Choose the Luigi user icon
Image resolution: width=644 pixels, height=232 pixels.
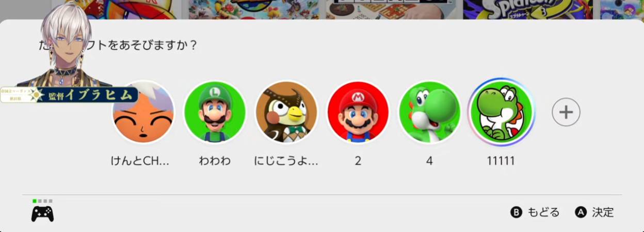click(215, 112)
